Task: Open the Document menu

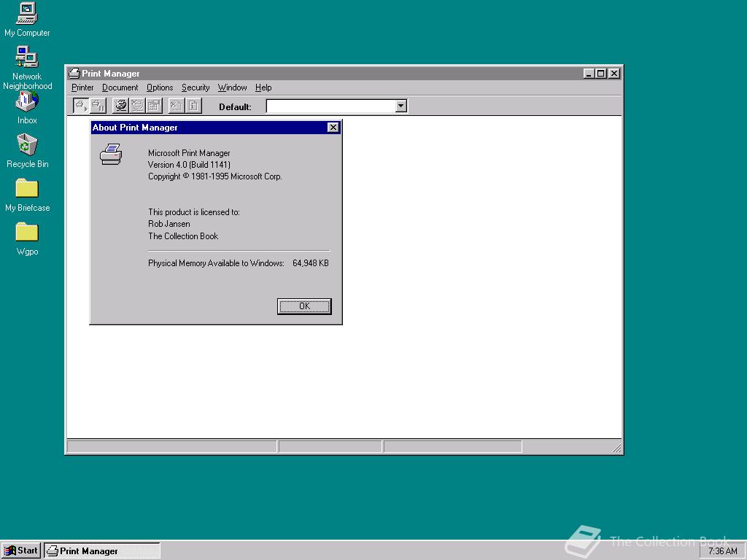Action: (x=120, y=87)
